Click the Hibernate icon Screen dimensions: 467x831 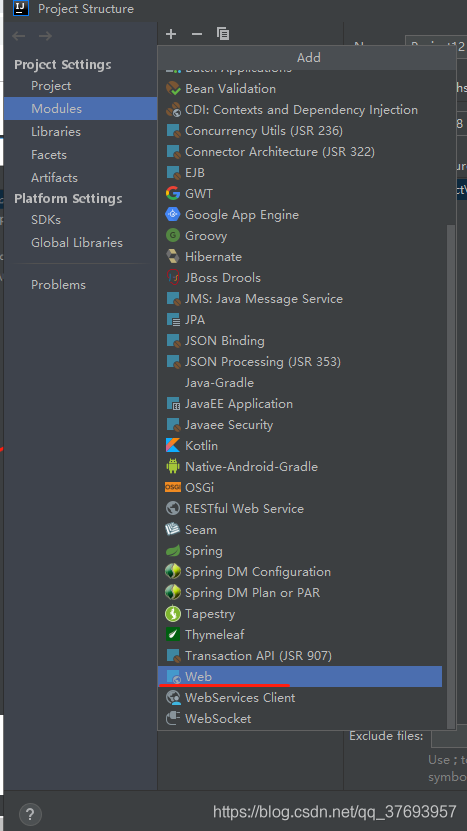(173, 257)
